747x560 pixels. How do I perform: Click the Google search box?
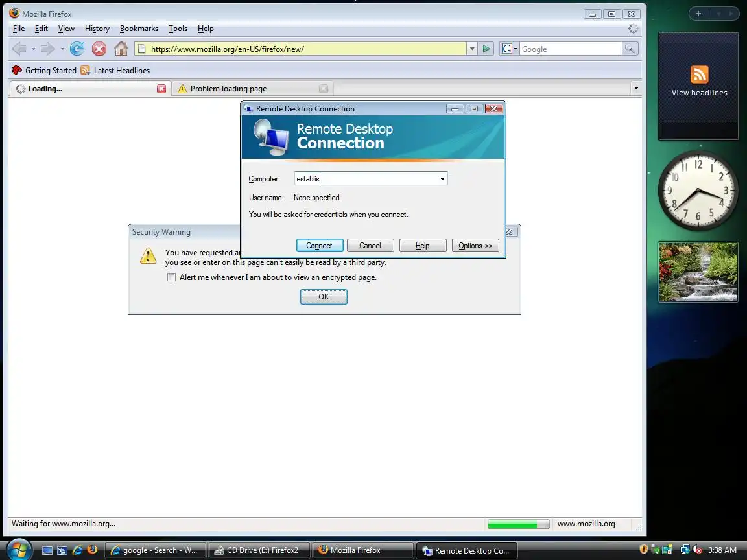[x=570, y=49]
